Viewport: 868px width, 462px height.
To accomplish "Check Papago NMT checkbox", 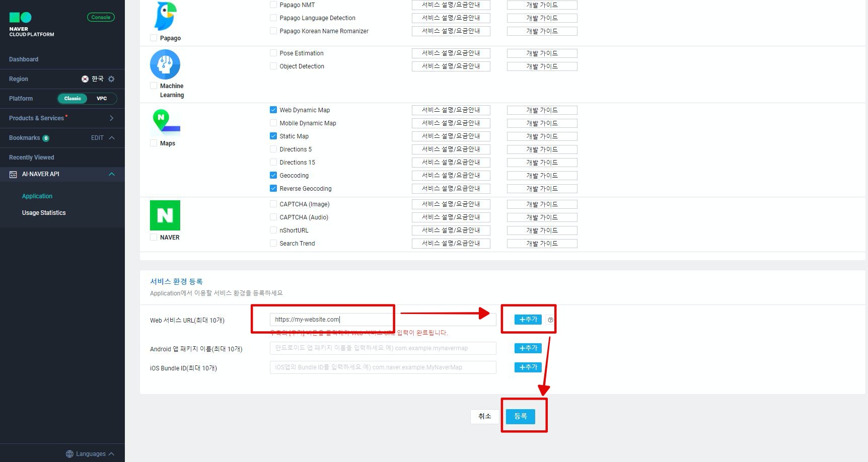I will pos(273,5).
